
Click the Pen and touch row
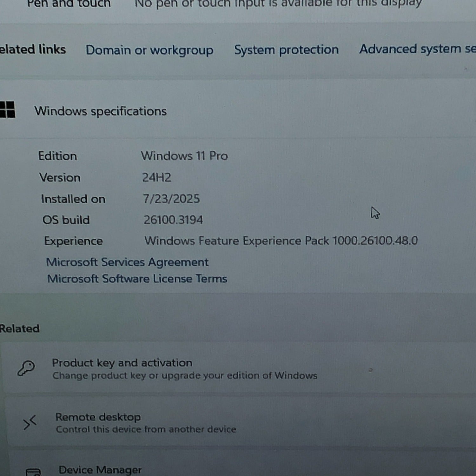69,4
